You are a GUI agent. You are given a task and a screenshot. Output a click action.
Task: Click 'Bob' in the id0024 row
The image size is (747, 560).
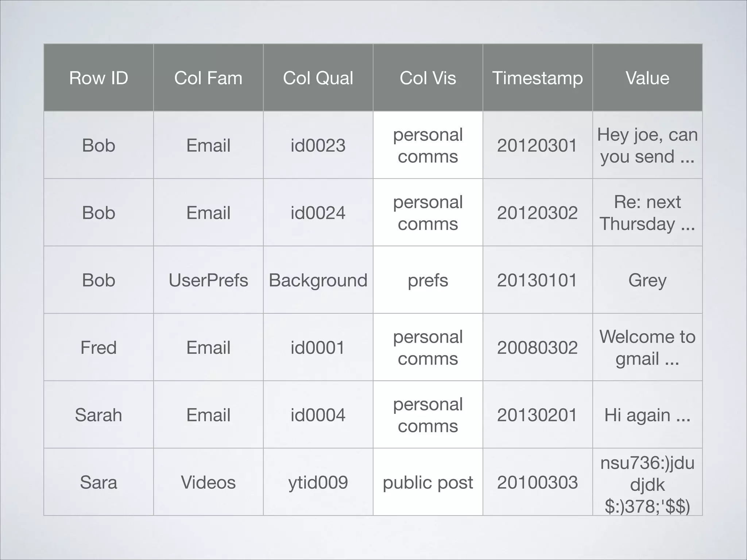click(98, 213)
